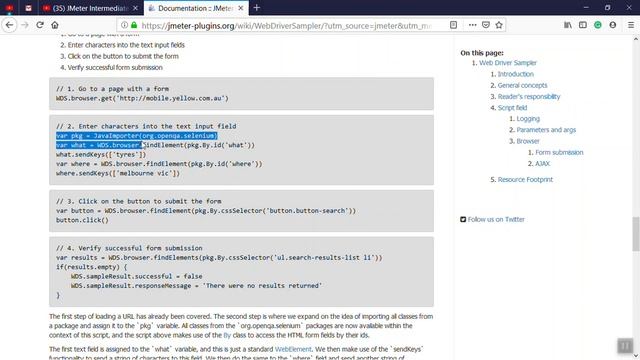Switch to the pinned YouTube tab
Screen dimensions: 640x360
9,8
